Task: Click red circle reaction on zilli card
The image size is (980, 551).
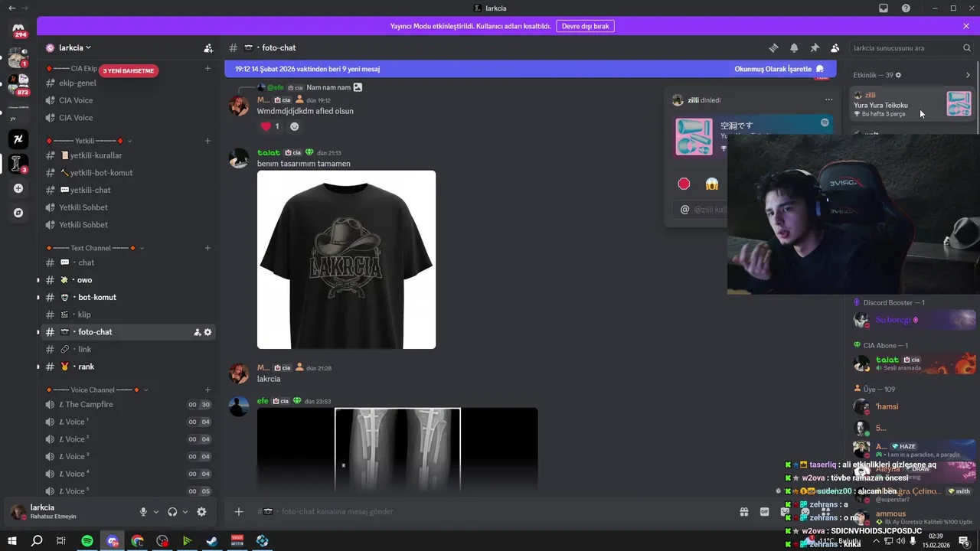Action: (x=684, y=184)
